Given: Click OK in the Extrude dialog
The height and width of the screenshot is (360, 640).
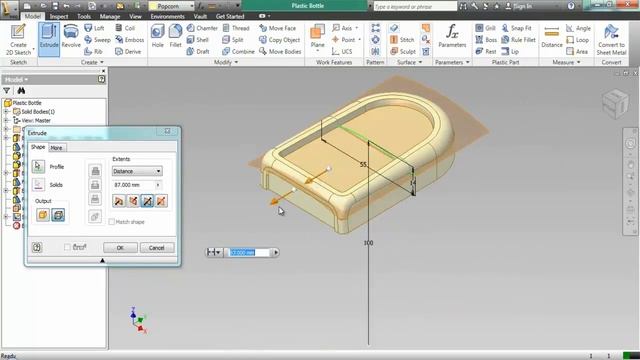Looking at the screenshot, I should (x=120, y=248).
